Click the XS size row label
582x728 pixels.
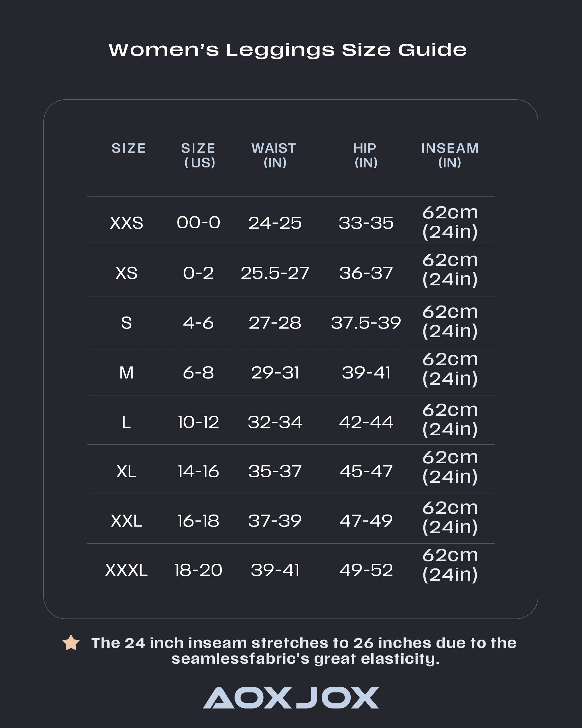[x=127, y=273]
